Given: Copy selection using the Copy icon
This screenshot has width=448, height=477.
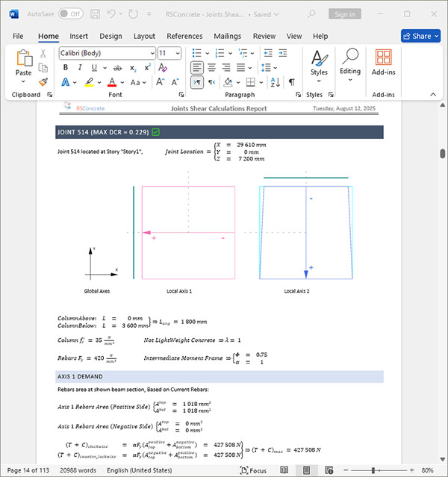Looking at the screenshot, I should click(x=43, y=67).
